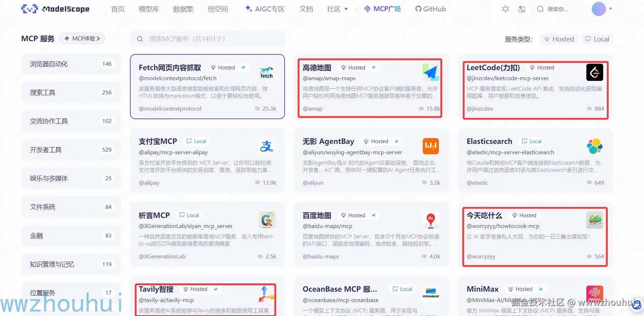Toggle the light/dark theme sun icon
This screenshot has width=644, height=316.
505,9
